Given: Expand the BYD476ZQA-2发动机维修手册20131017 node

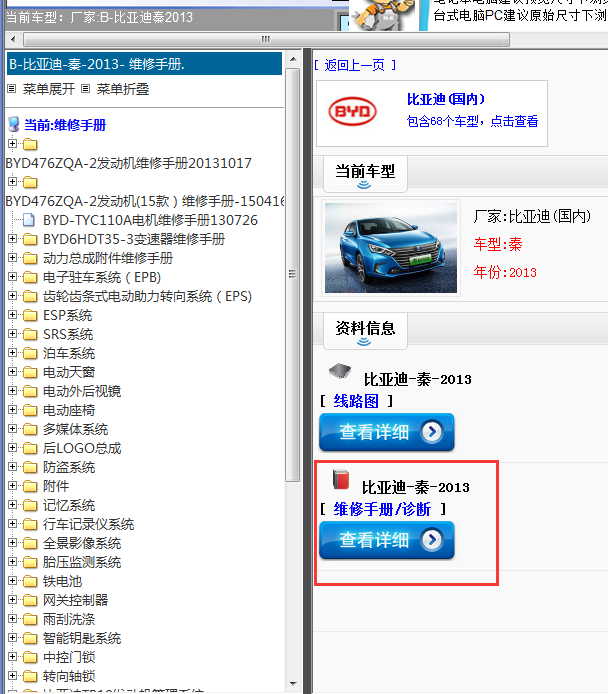Looking at the screenshot, I should tap(12, 143).
